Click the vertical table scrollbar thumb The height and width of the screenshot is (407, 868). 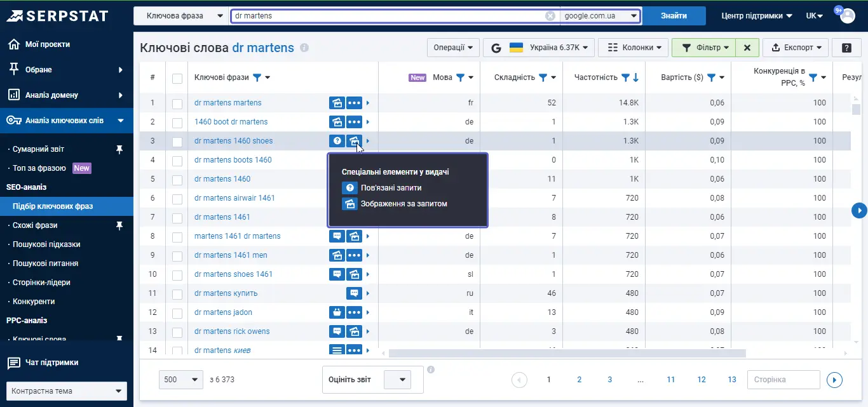click(x=856, y=109)
